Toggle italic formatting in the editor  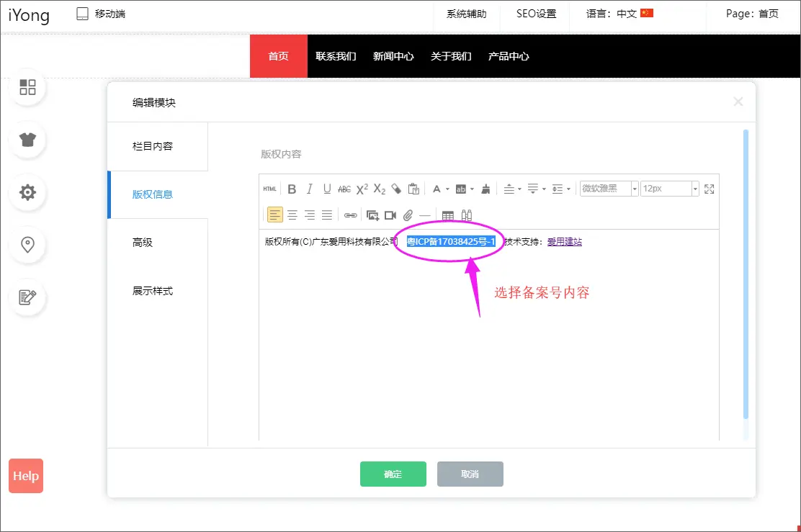309,189
